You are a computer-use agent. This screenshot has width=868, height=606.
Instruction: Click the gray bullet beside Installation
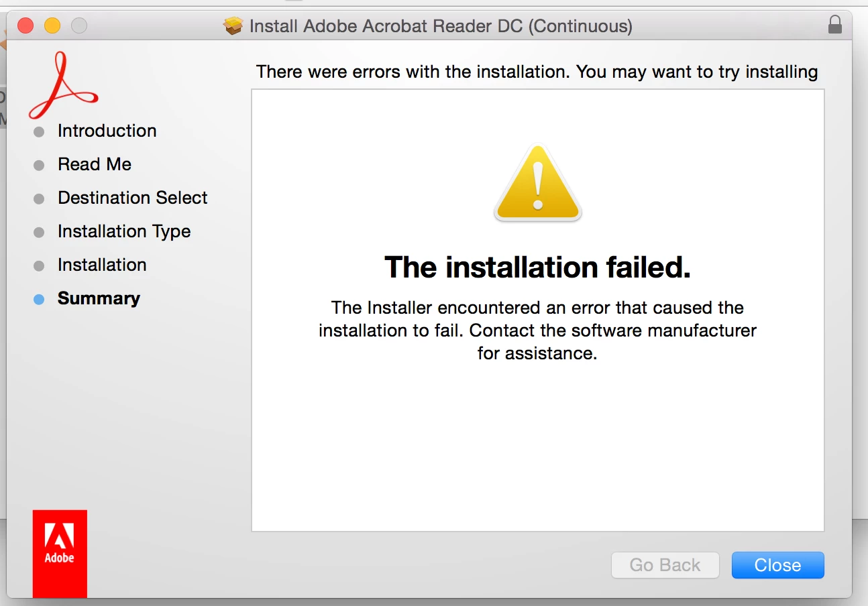click(x=39, y=266)
